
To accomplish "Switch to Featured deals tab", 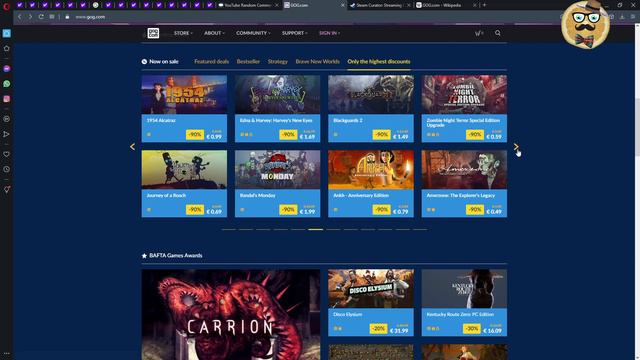I will (211, 62).
